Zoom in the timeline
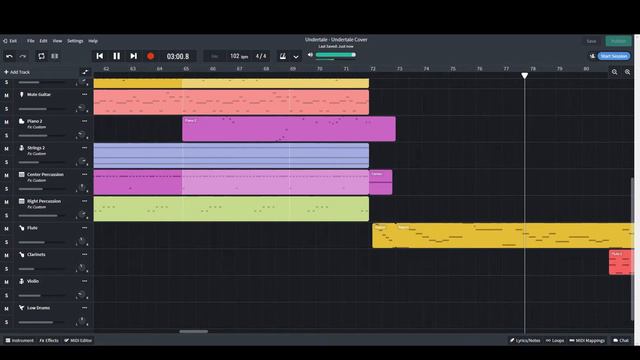The width and height of the screenshot is (640, 360). click(627, 72)
